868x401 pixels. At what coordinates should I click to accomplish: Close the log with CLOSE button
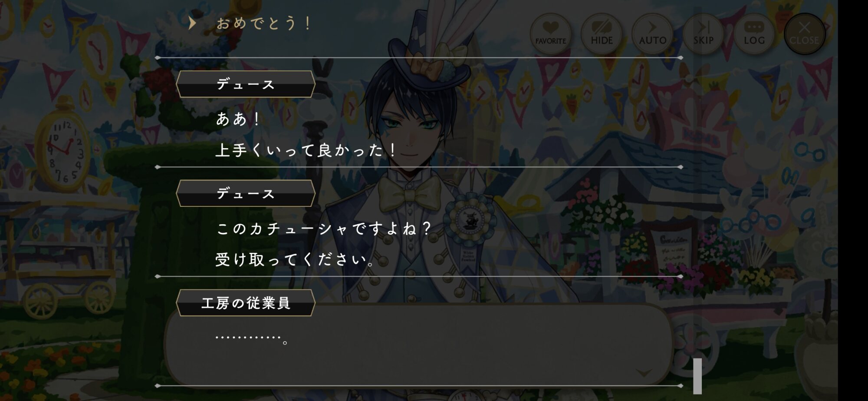click(804, 33)
